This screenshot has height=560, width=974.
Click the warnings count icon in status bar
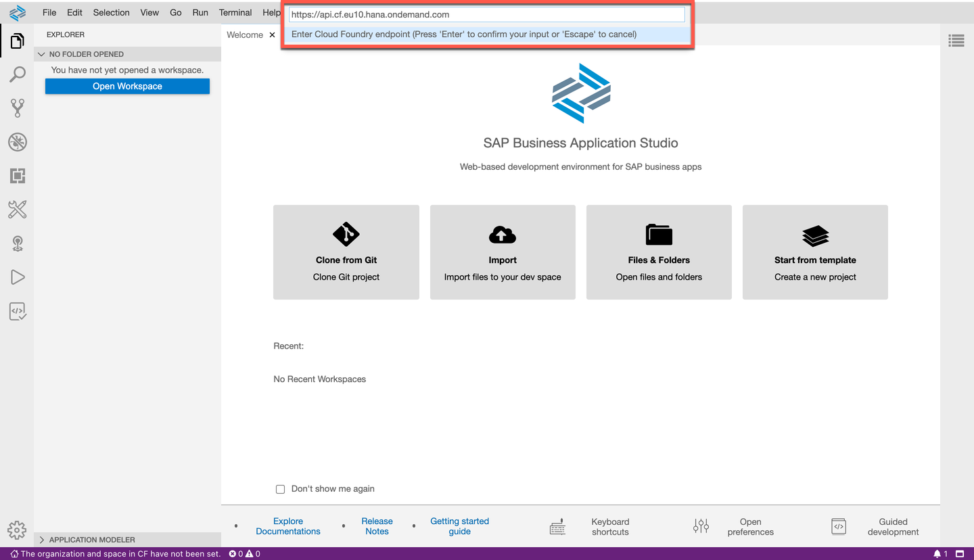[x=249, y=554]
